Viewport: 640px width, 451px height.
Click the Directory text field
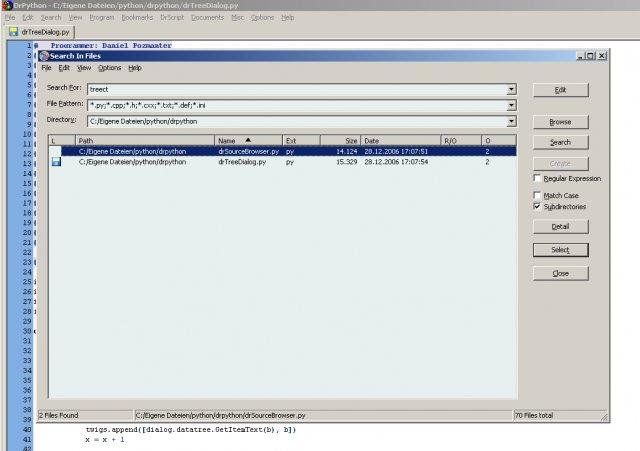coord(297,121)
